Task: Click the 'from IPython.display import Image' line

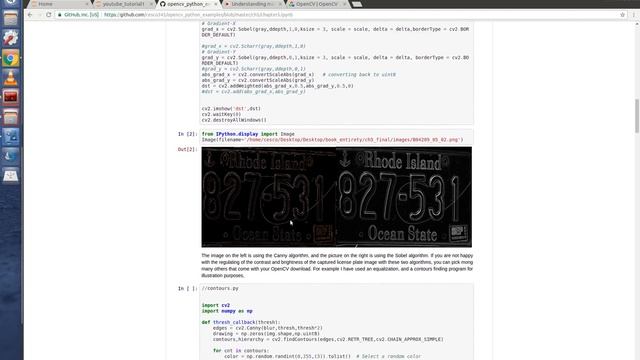Action: pos(248,134)
